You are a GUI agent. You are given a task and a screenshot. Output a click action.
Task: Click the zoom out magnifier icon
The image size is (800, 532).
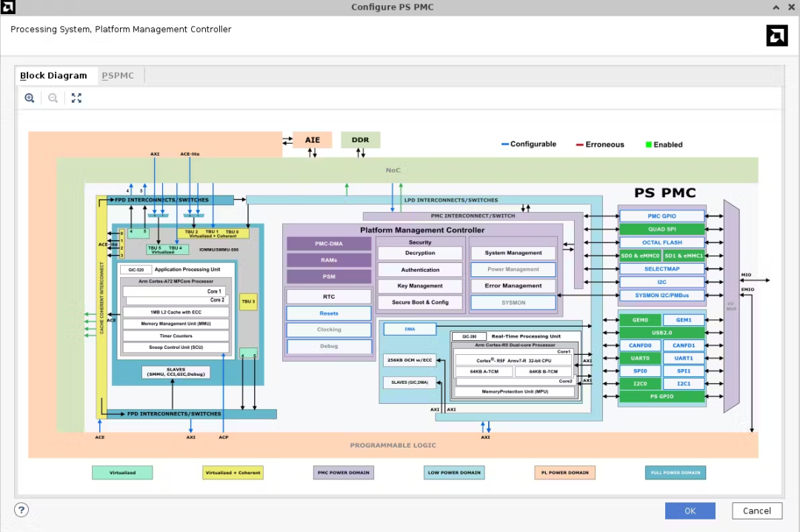53,98
